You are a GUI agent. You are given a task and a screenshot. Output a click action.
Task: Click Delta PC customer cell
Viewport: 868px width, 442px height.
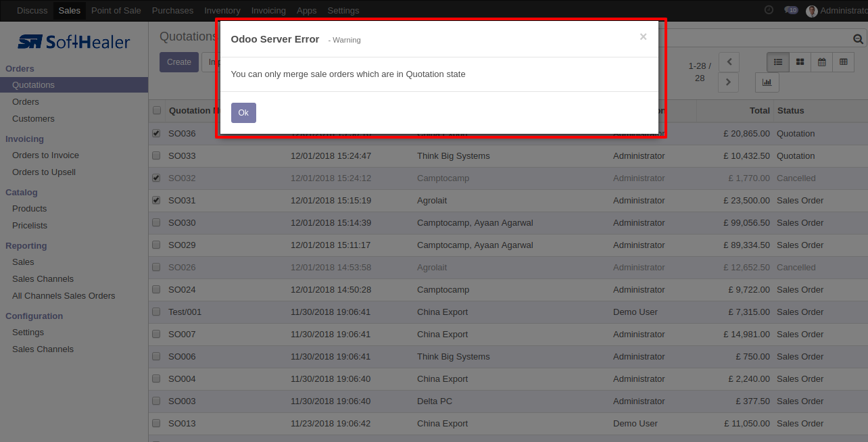point(435,401)
